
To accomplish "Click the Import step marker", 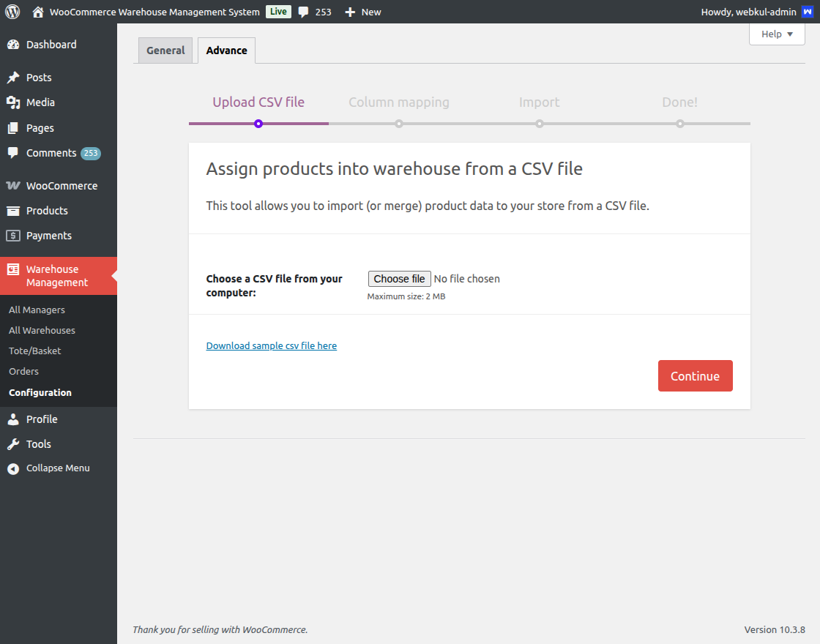I will point(539,124).
